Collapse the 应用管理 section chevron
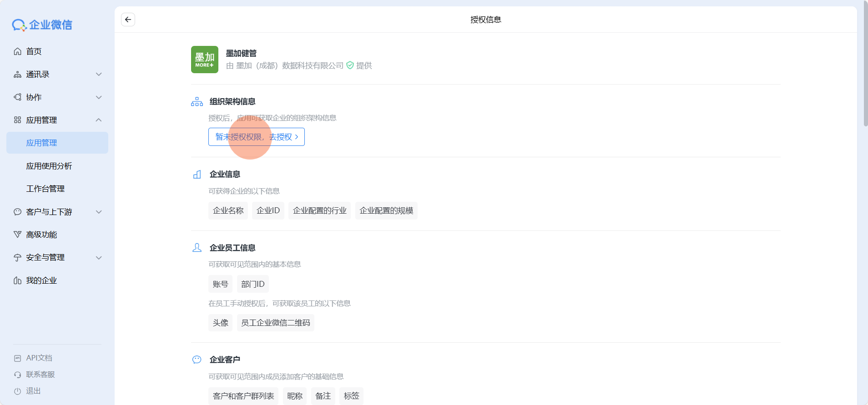The height and width of the screenshot is (405, 868). click(99, 120)
